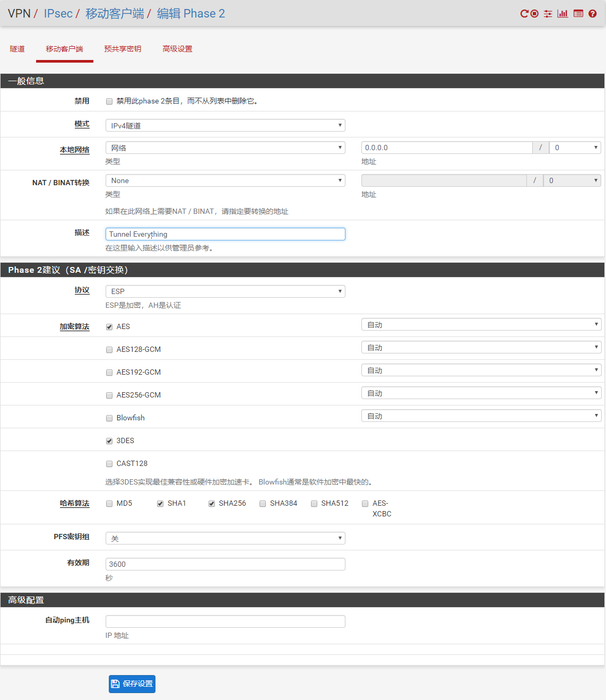Open the IPsec breadcrumb link
Screen dimensions: 606x700
point(58,13)
